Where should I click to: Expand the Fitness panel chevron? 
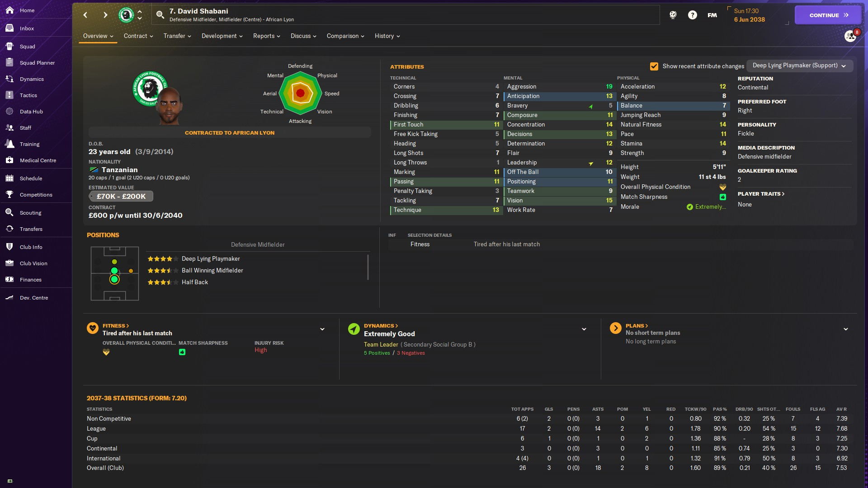click(x=322, y=329)
